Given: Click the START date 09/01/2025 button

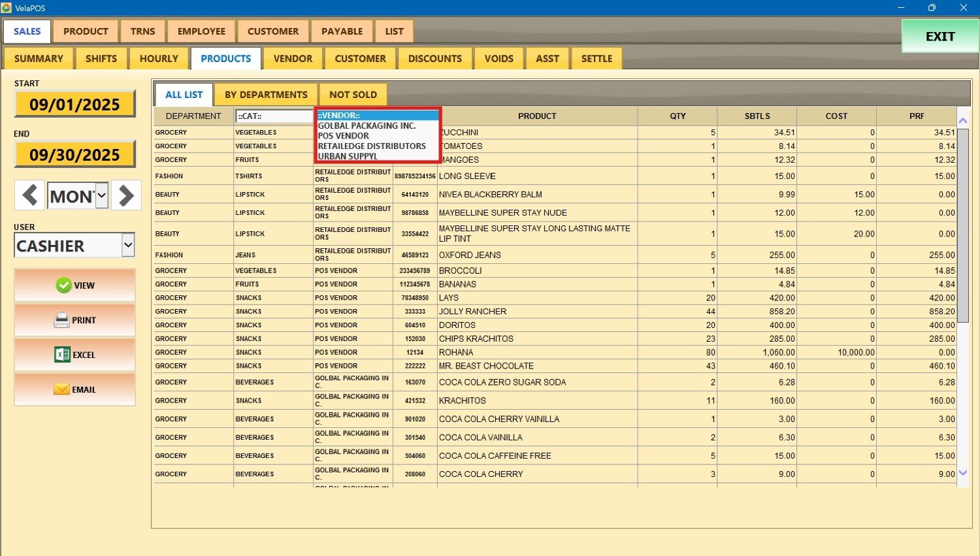Looking at the screenshot, I should click(74, 105).
